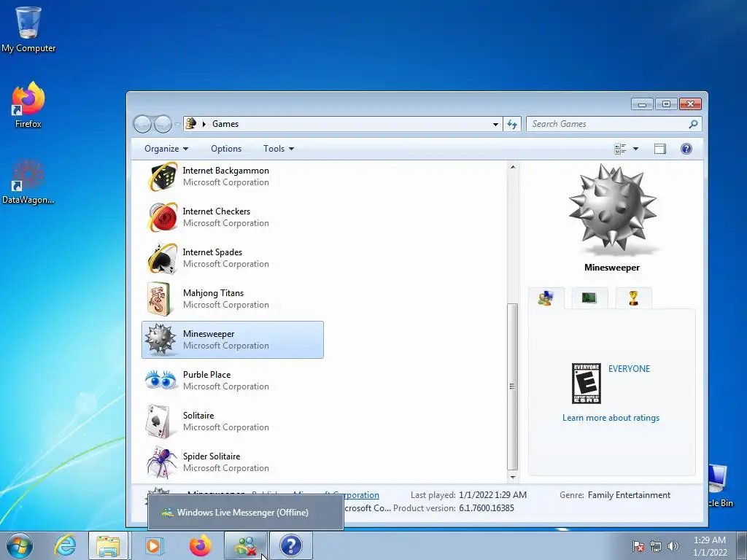
Task: Expand the view options dropdown arrow
Action: [x=635, y=149]
